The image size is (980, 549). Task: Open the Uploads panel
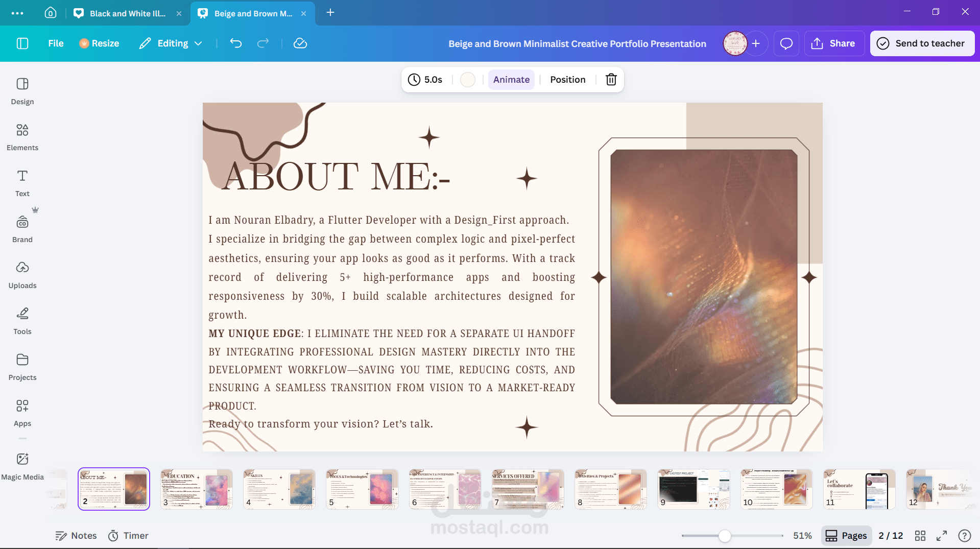tap(22, 274)
